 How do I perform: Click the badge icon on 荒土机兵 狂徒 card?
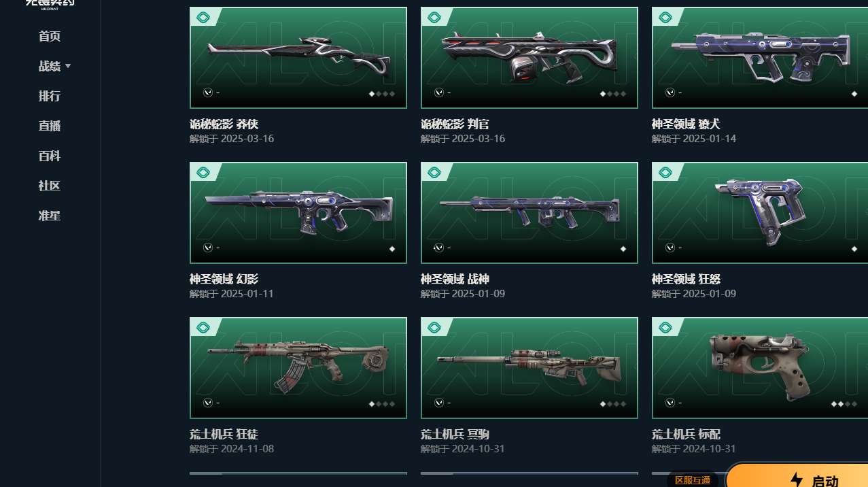point(203,328)
